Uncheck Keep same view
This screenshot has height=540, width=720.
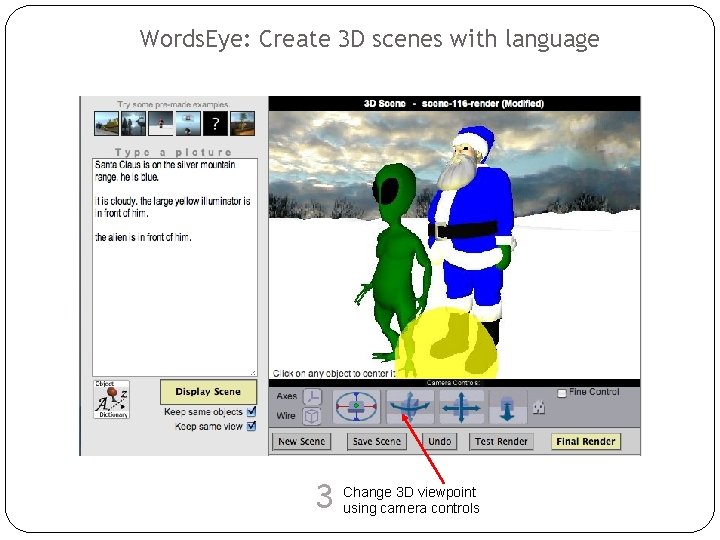[251, 426]
